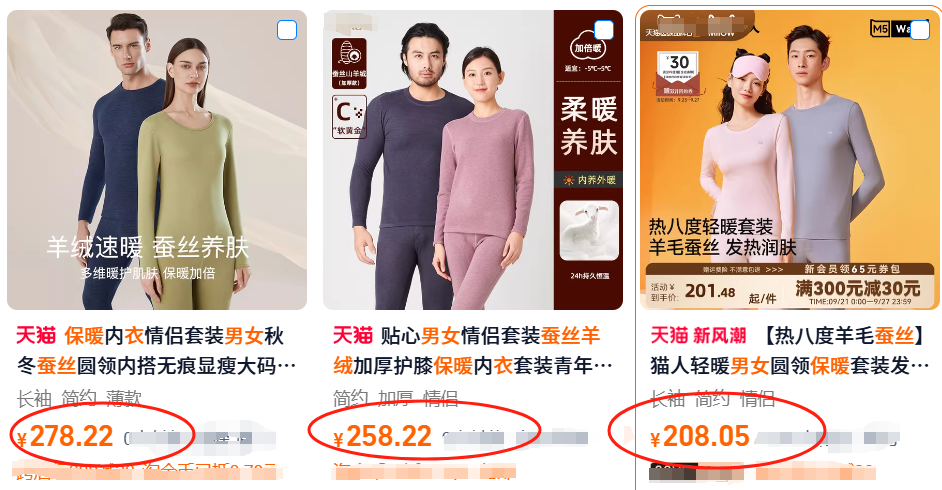Click 天猫 badge on second product title
The width and height of the screenshot is (942, 490).
[x=353, y=336]
